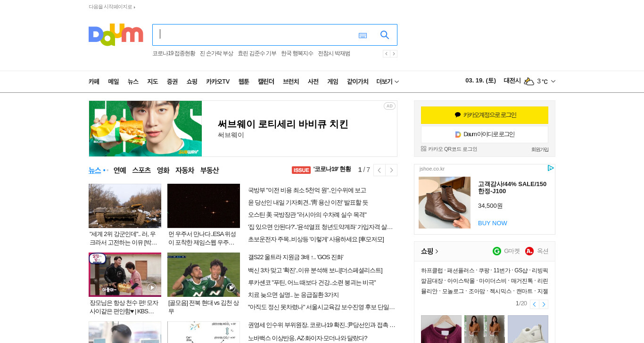Image resolution: width=644 pixels, height=343 pixels.
Task: Expand the 더보기 services dropdown
Action: point(388,82)
